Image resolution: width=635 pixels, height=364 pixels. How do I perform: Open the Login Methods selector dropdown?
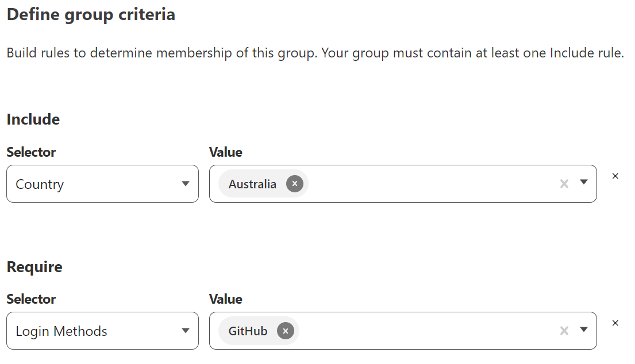point(102,331)
